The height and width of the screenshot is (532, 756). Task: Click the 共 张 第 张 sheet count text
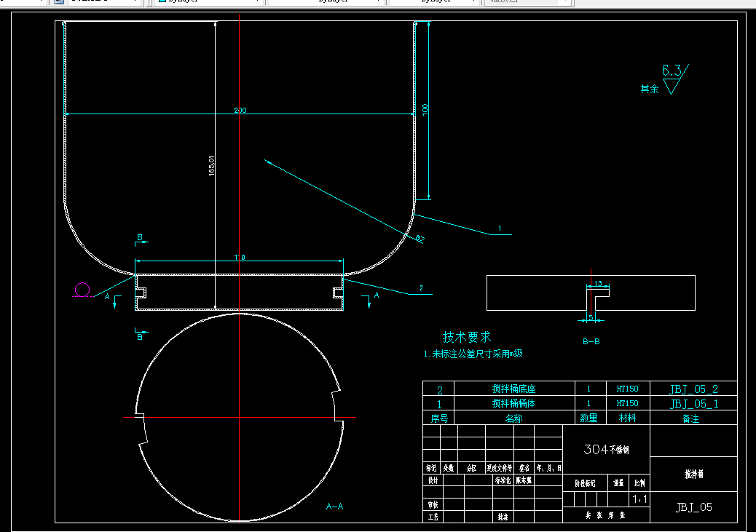point(605,515)
